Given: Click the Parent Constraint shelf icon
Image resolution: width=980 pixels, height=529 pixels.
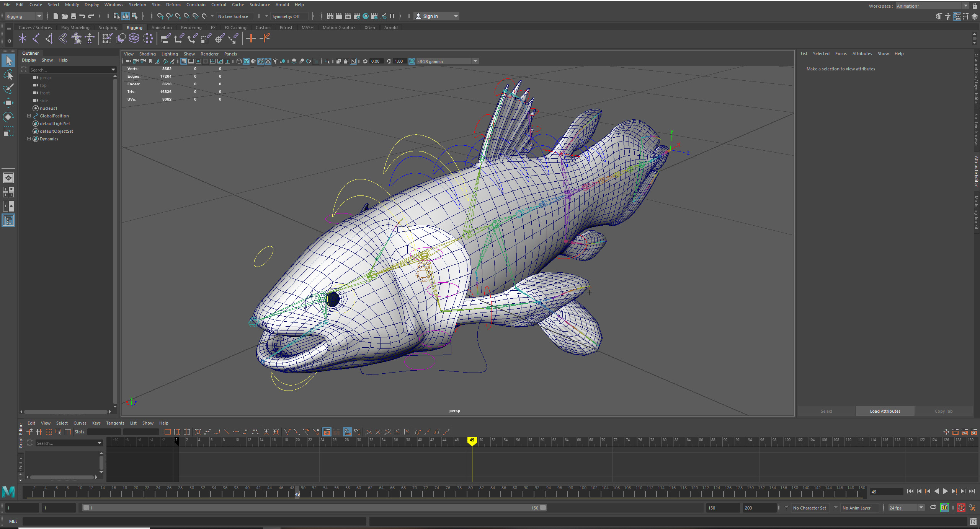Looking at the screenshot, I should [x=165, y=38].
